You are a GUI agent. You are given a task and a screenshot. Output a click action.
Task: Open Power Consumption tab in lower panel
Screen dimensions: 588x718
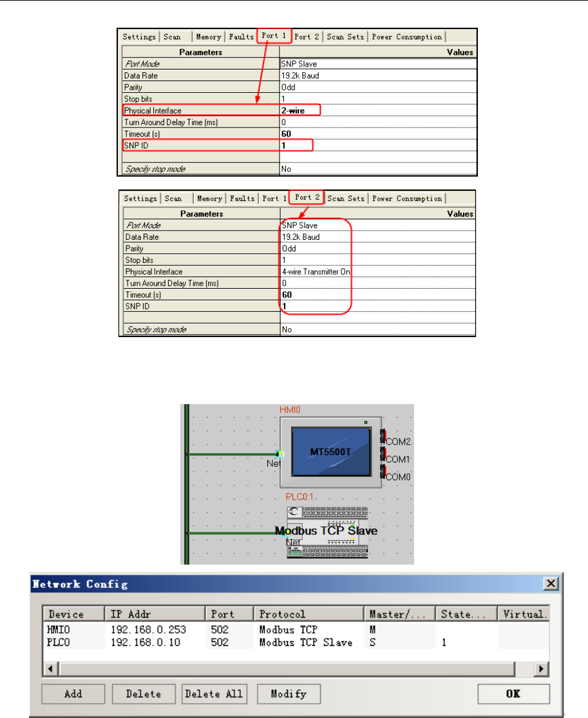[407, 199]
